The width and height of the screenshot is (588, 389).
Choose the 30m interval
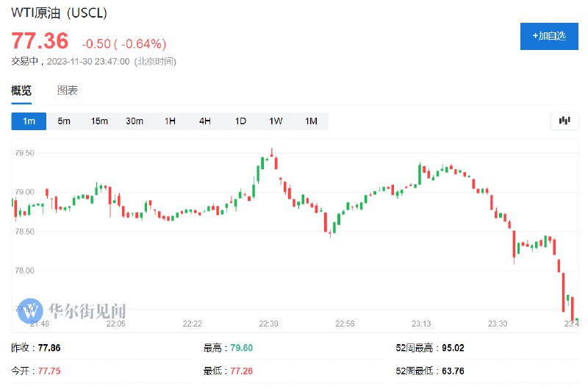(135, 121)
